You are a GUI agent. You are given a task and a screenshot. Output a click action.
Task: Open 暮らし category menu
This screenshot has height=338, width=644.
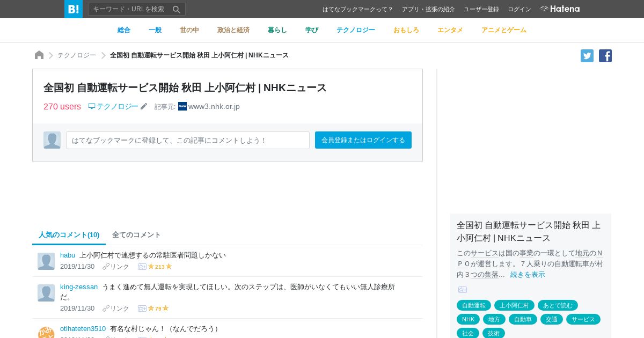pos(277,30)
